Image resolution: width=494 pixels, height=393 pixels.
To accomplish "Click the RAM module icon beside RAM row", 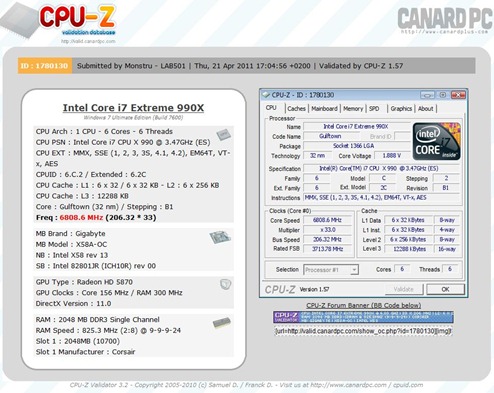I will pyautogui.click(x=222, y=322).
